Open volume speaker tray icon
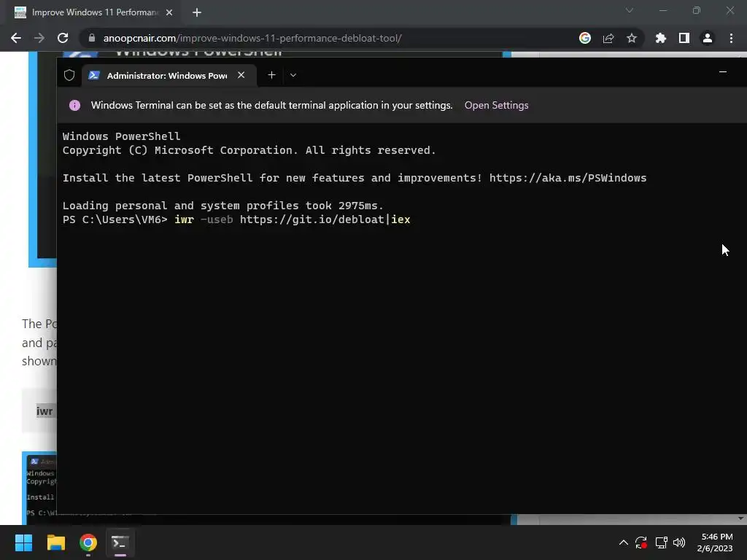 click(679, 542)
